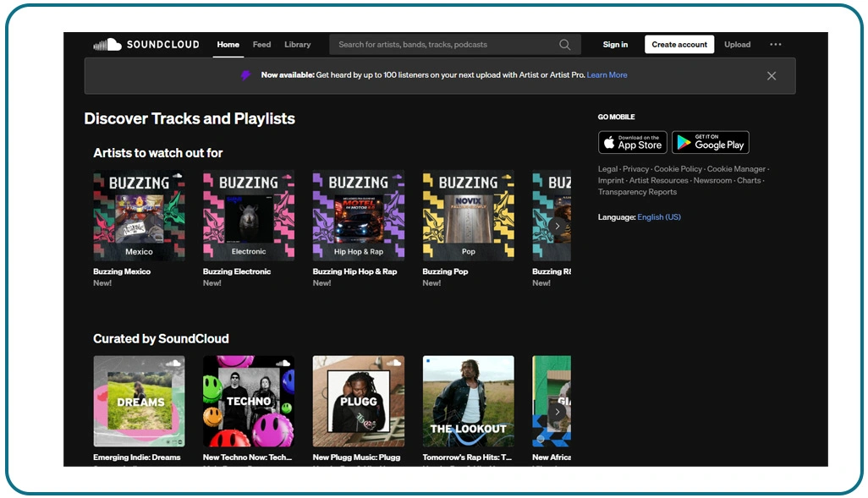Open the Buzzing Hip Hop & Rap cover

tap(358, 216)
